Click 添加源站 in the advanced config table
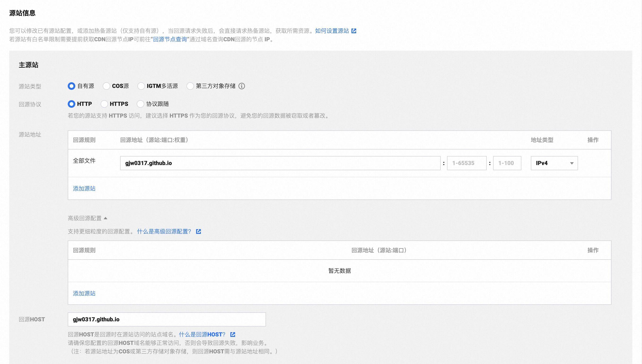The width and height of the screenshot is (642, 364). [84, 294]
